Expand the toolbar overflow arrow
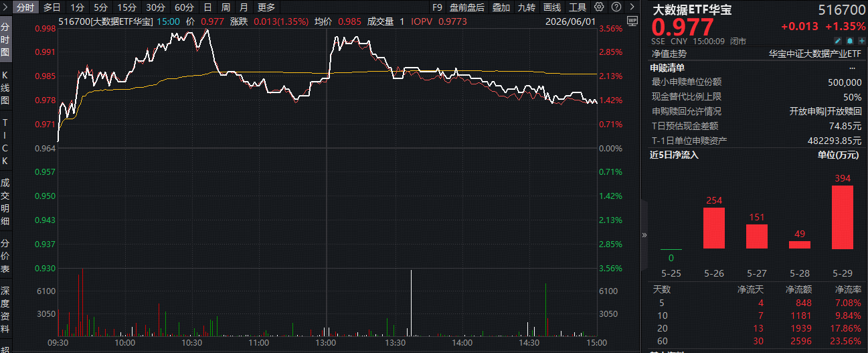868x353 pixels. click(632, 7)
